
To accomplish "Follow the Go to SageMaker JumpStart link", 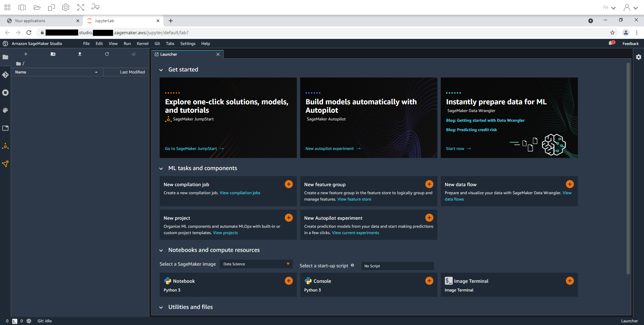I will pyautogui.click(x=194, y=149).
